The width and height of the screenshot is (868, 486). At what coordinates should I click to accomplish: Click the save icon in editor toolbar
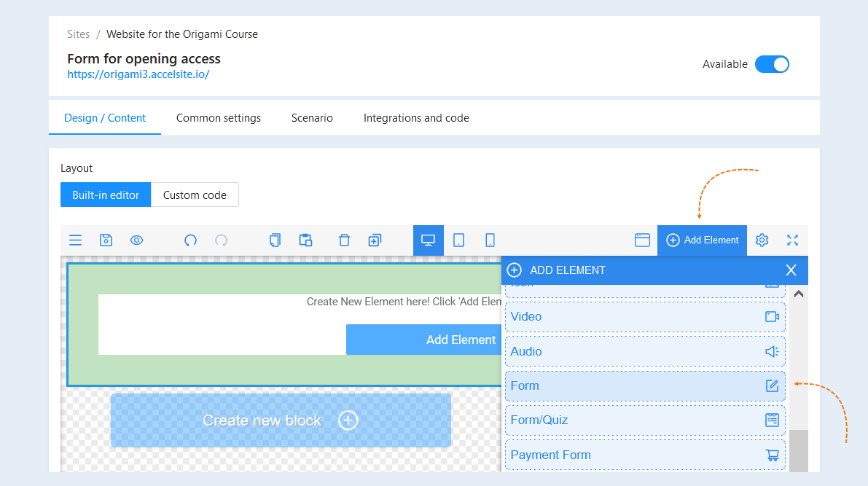106,240
